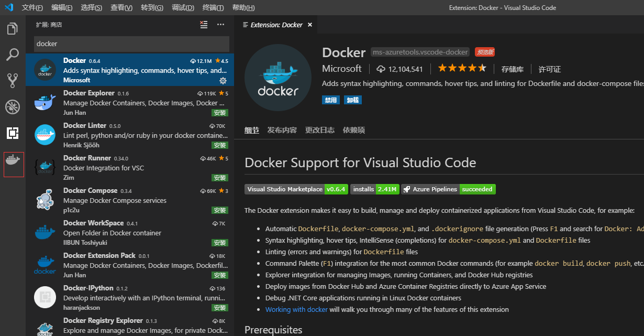Click the Microsoft publisher link in details
This screenshot has height=336, width=644.
coord(342,69)
